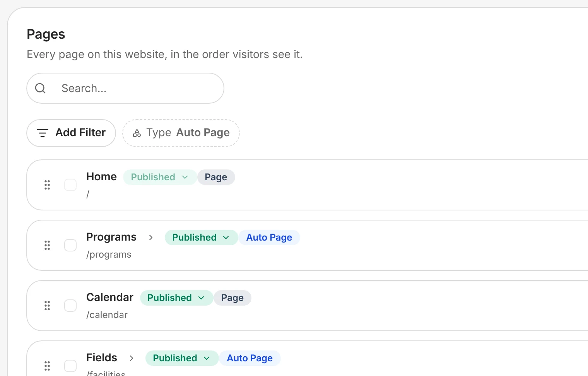
Task: Click the drag handle on the Fields row
Action: pyautogui.click(x=47, y=366)
